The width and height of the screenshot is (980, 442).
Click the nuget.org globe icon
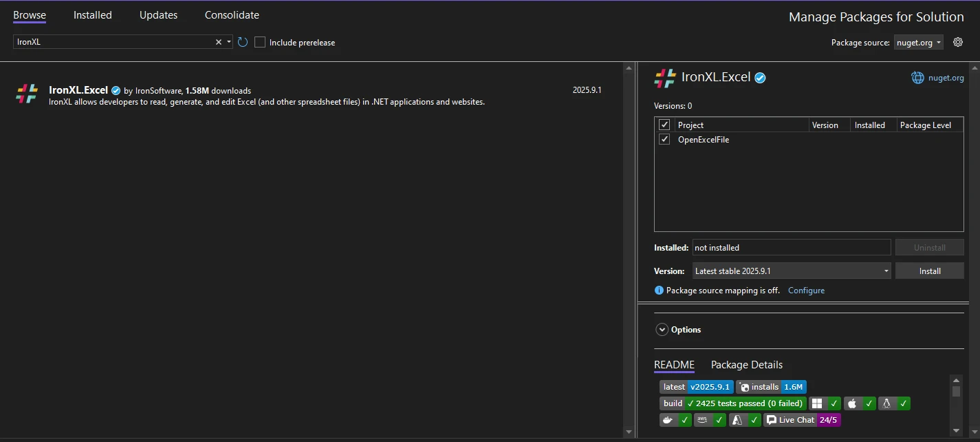point(917,78)
